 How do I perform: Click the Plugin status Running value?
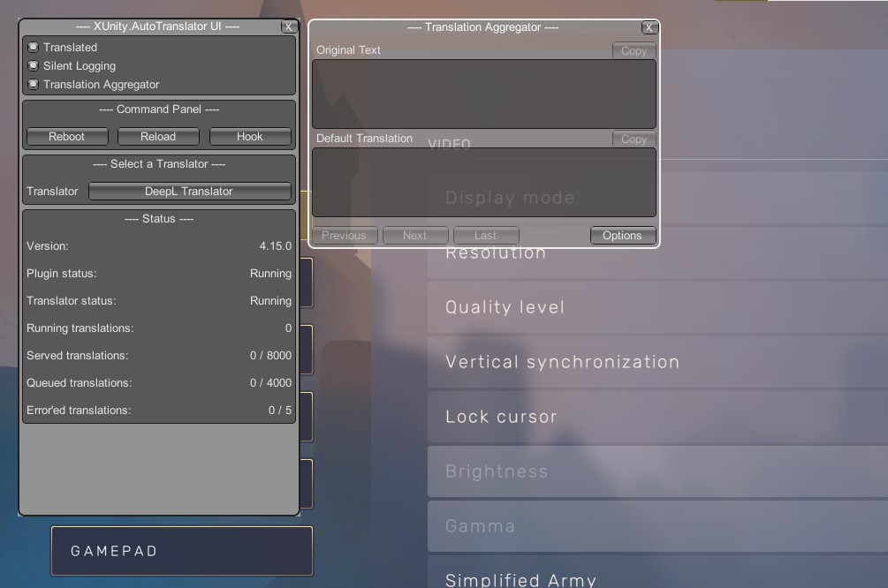pos(270,274)
